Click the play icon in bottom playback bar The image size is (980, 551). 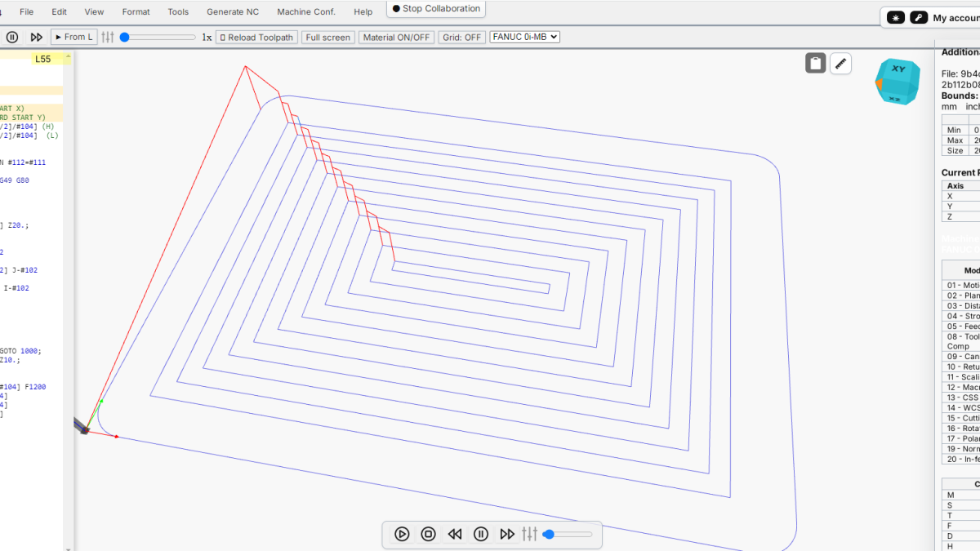tap(402, 534)
